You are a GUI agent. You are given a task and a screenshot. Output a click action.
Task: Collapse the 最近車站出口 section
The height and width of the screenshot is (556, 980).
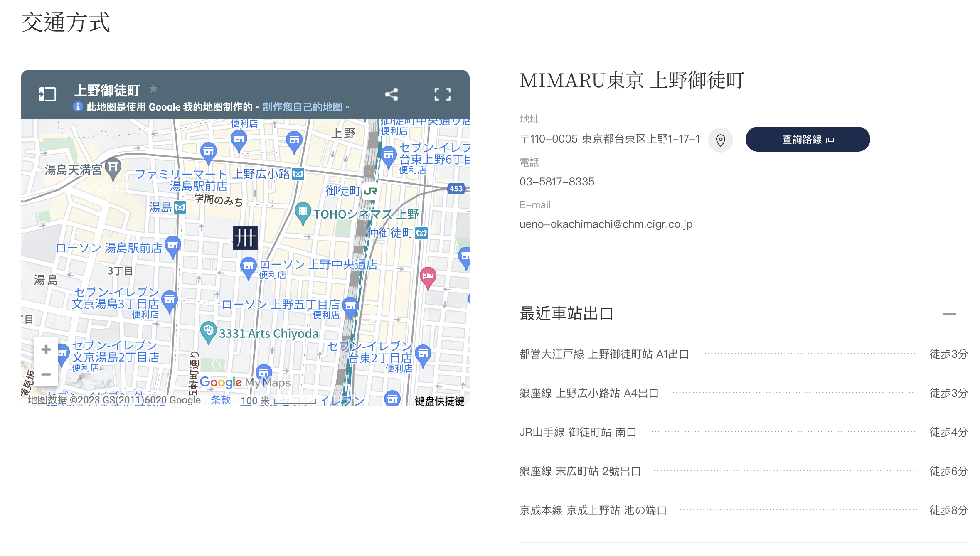pos(950,314)
